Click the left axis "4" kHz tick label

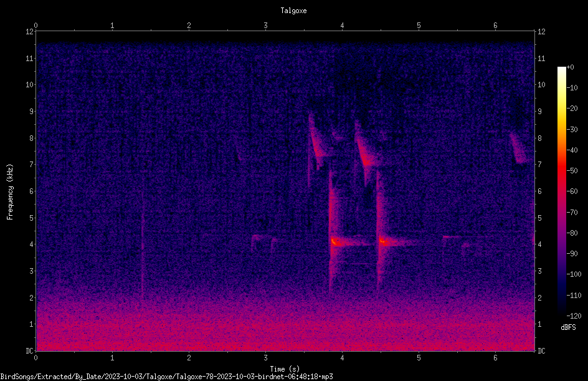[x=32, y=244]
